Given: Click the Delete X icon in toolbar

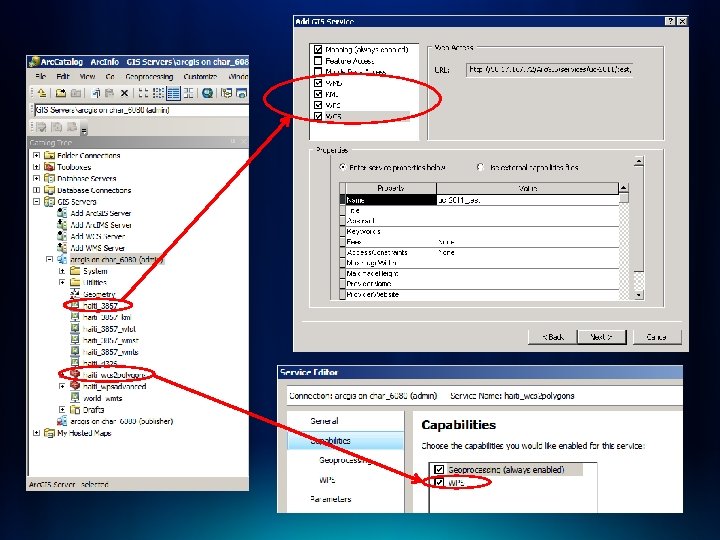Looking at the screenshot, I should tap(124, 93).
